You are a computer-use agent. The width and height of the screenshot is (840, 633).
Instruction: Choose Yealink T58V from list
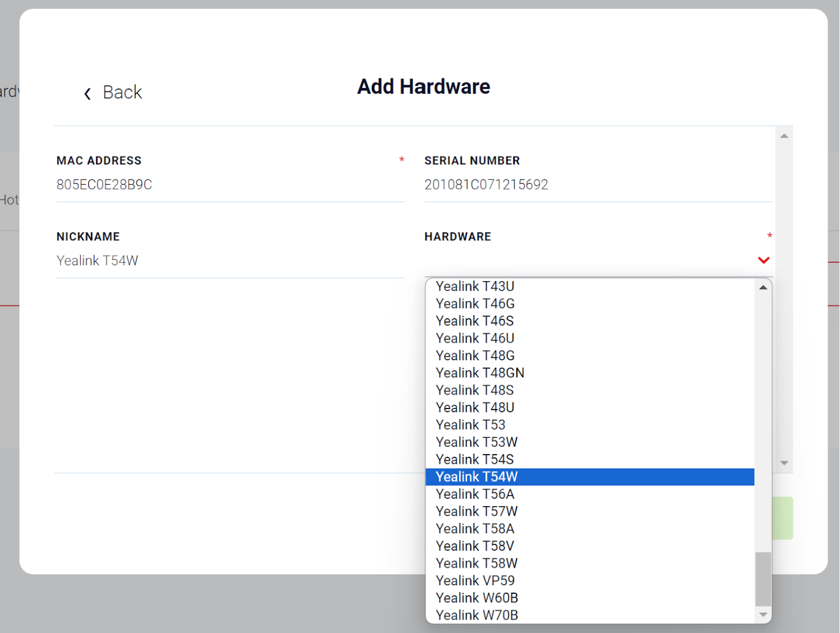coord(590,546)
